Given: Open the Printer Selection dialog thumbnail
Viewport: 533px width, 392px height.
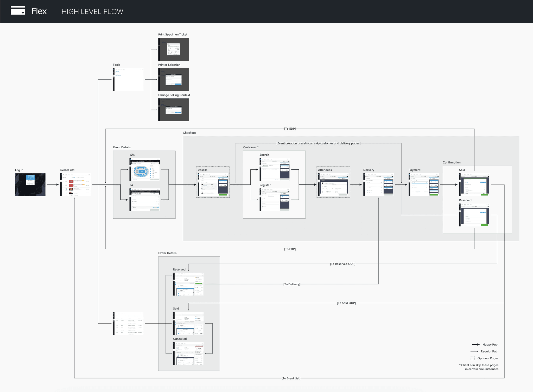Looking at the screenshot, I should 173,79.
